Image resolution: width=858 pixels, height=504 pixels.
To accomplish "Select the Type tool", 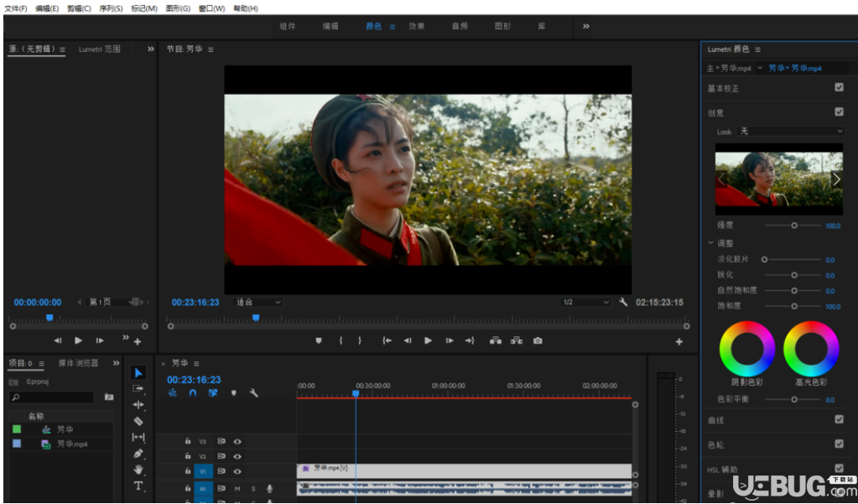I will (138, 486).
